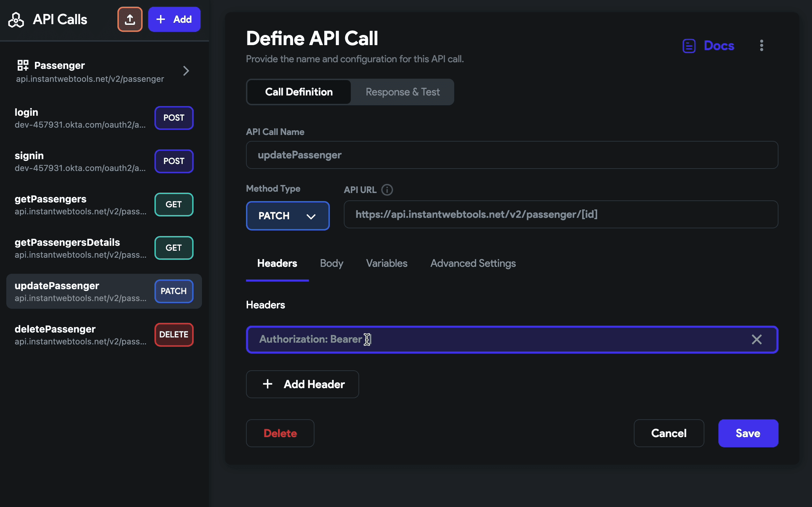This screenshot has height=507, width=812.
Task: Select the DELETE badge on deletePassenger
Action: [174, 334]
